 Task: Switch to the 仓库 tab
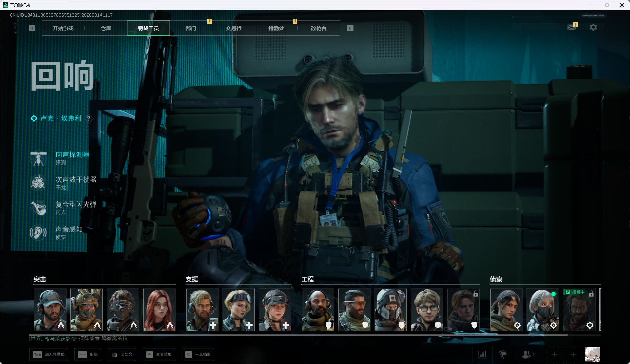tap(106, 28)
